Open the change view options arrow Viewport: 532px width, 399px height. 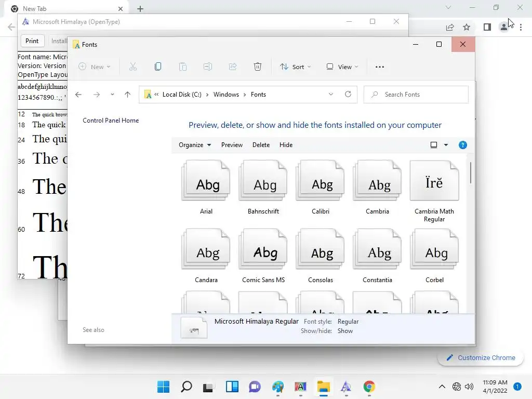[446, 145]
